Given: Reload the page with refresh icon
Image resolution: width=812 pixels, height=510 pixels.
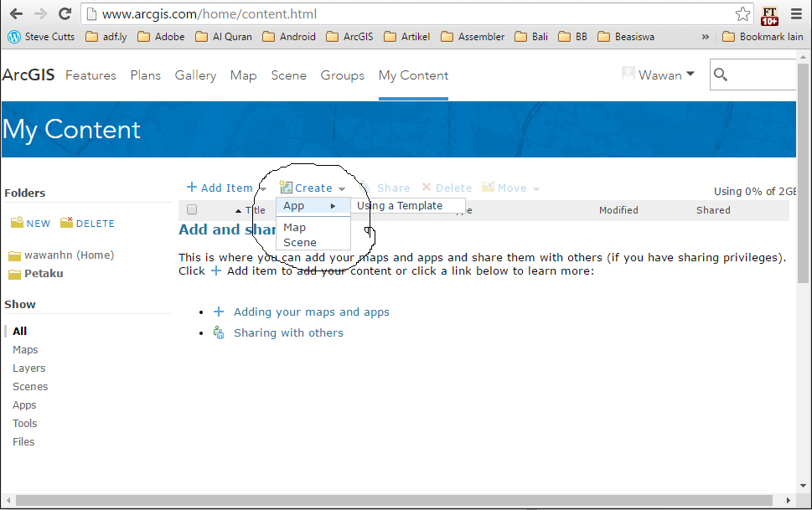Looking at the screenshot, I should pos(65,14).
